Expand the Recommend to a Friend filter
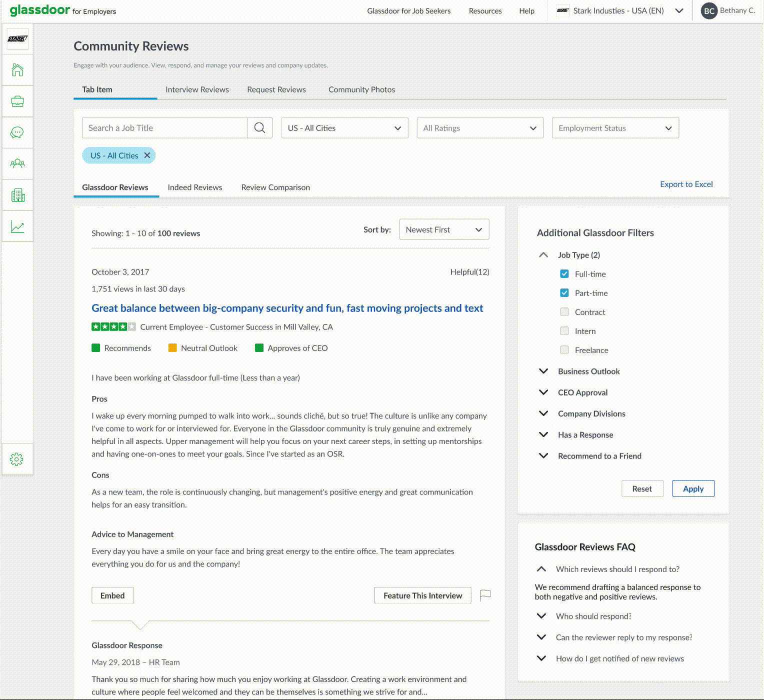 point(543,456)
